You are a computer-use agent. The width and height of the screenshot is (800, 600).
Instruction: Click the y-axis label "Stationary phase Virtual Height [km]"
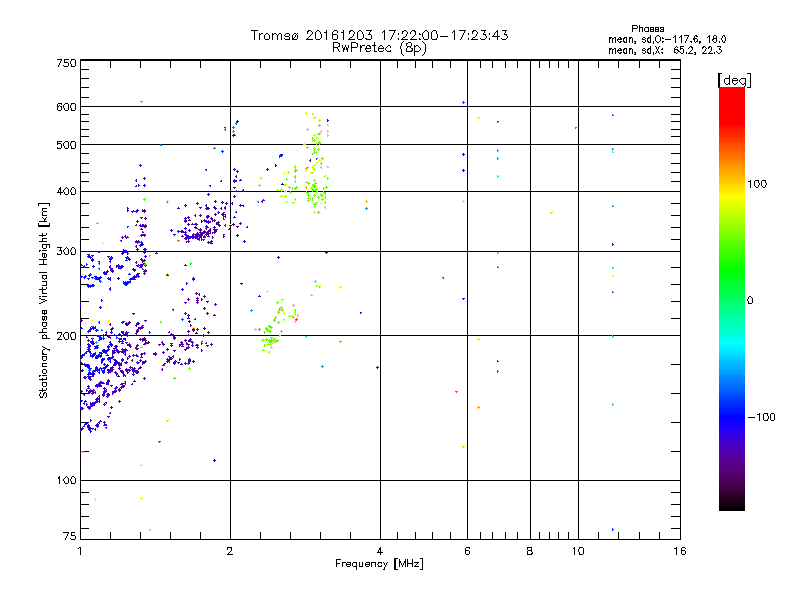click(43, 300)
